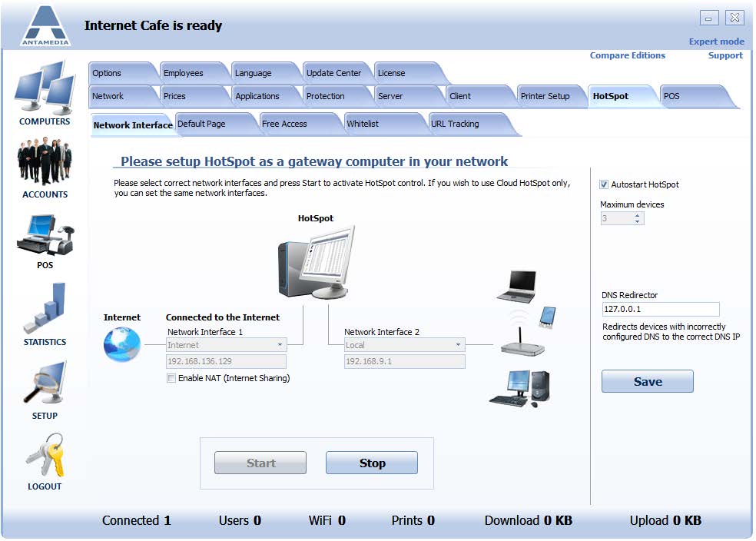The height and width of the screenshot is (541, 756).
Task: Open the Free Access sub-tab
Action: [300, 124]
